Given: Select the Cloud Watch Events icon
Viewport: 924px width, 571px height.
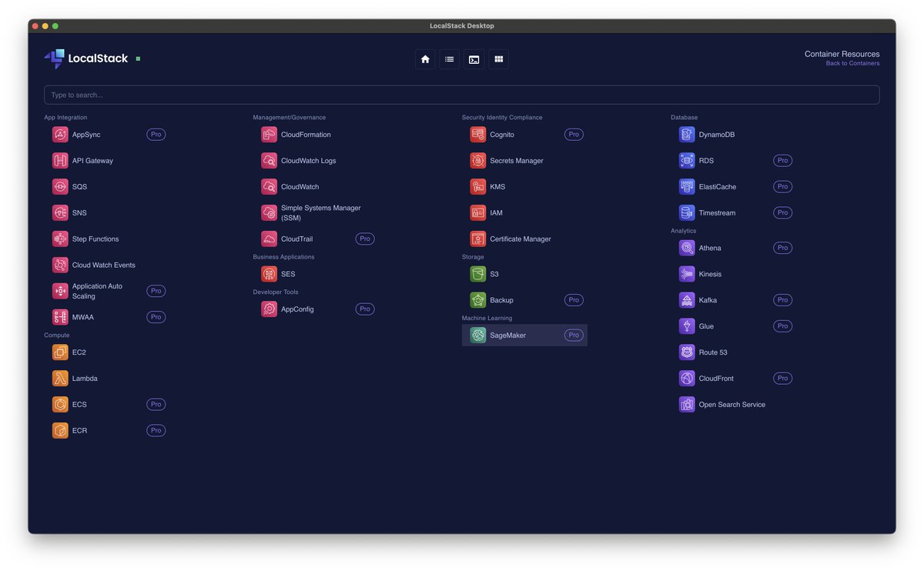Looking at the screenshot, I should click(60, 265).
